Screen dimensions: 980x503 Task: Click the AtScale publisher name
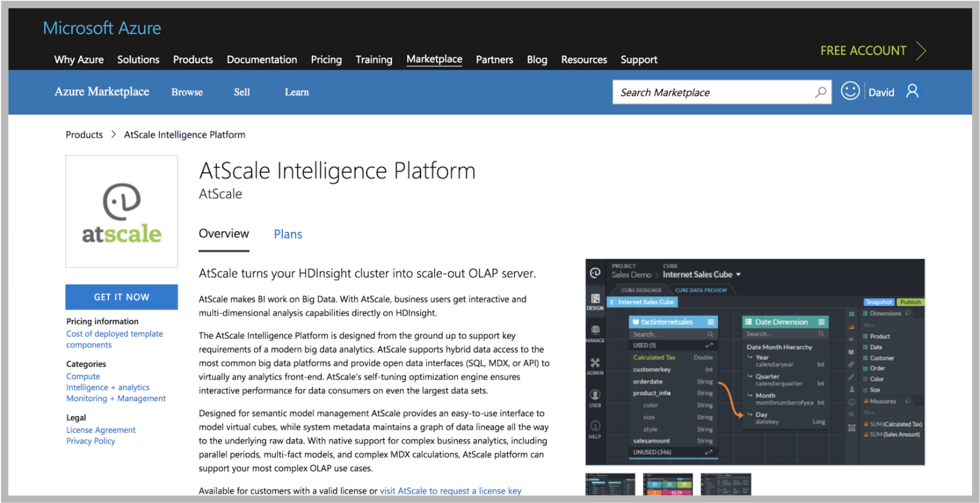(x=221, y=194)
